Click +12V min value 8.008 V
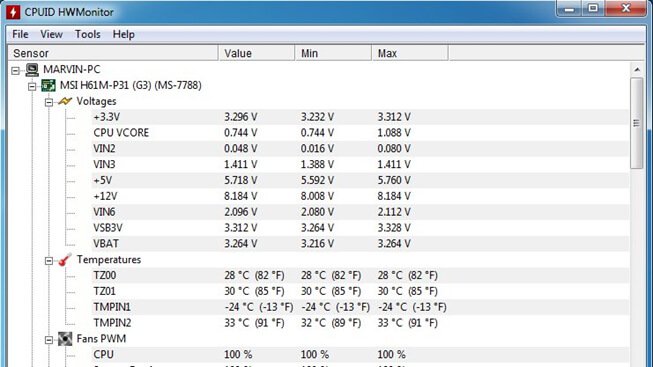 [x=317, y=196]
